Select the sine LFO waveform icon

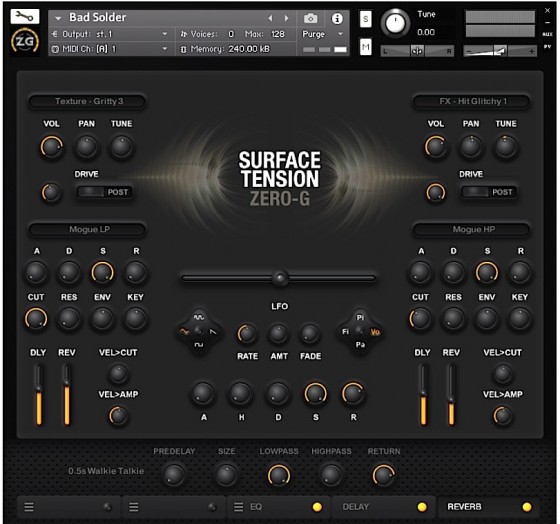(x=199, y=317)
